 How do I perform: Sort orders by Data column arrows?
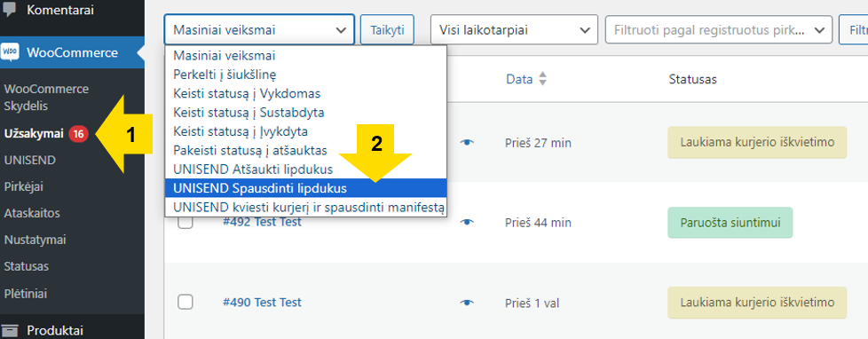542,79
